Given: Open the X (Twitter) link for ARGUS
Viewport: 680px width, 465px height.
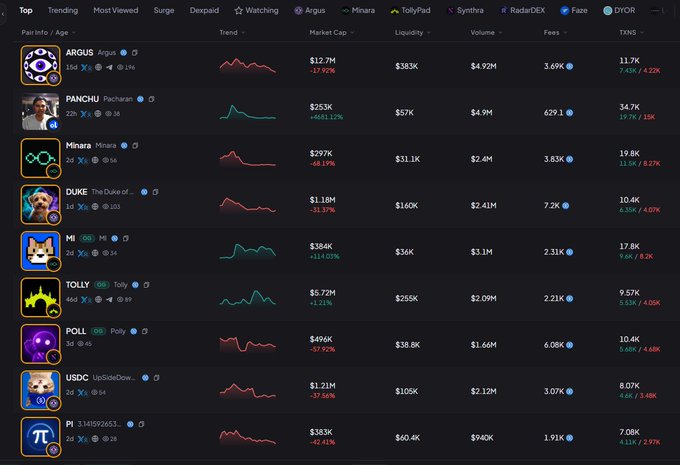Looking at the screenshot, I should tap(85, 68).
